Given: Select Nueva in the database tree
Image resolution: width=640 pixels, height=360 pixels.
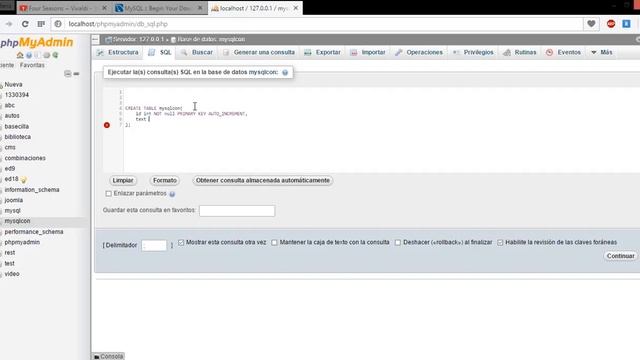Looking at the screenshot, I should coord(13,84).
